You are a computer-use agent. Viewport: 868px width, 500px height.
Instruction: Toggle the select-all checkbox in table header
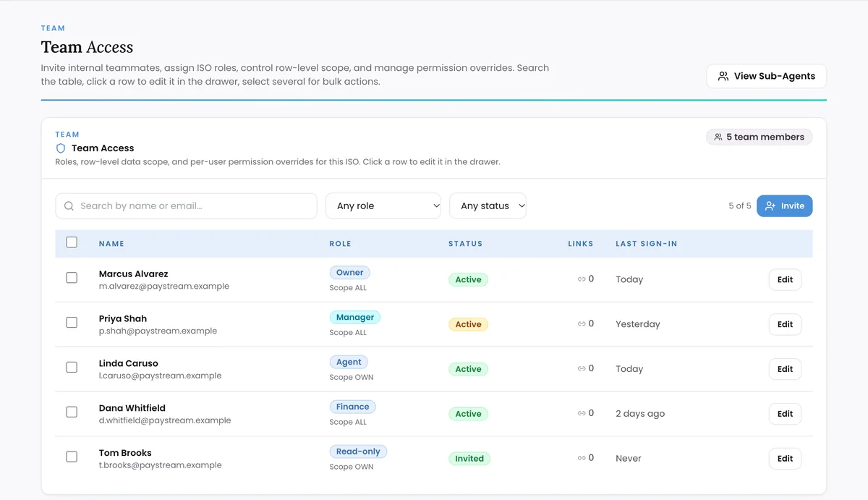[72, 242]
